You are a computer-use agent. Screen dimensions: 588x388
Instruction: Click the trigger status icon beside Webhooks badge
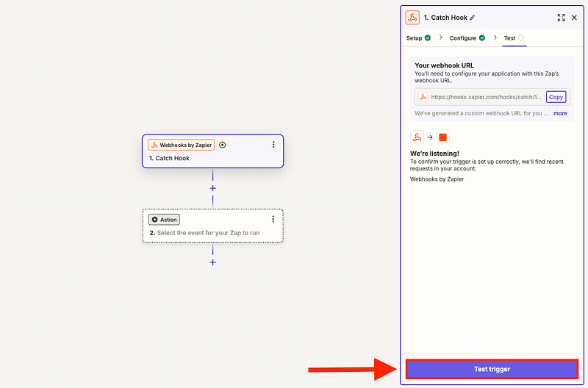223,145
